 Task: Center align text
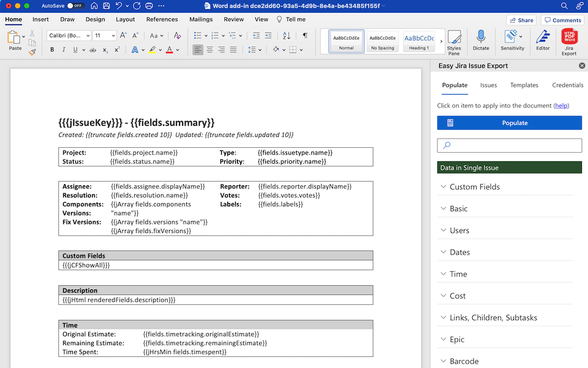[209, 50]
